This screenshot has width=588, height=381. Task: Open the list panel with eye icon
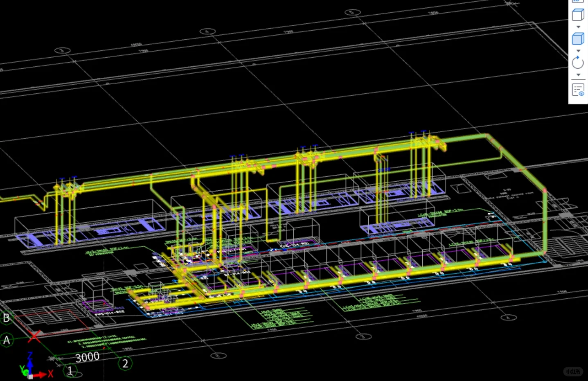(x=578, y=90)
